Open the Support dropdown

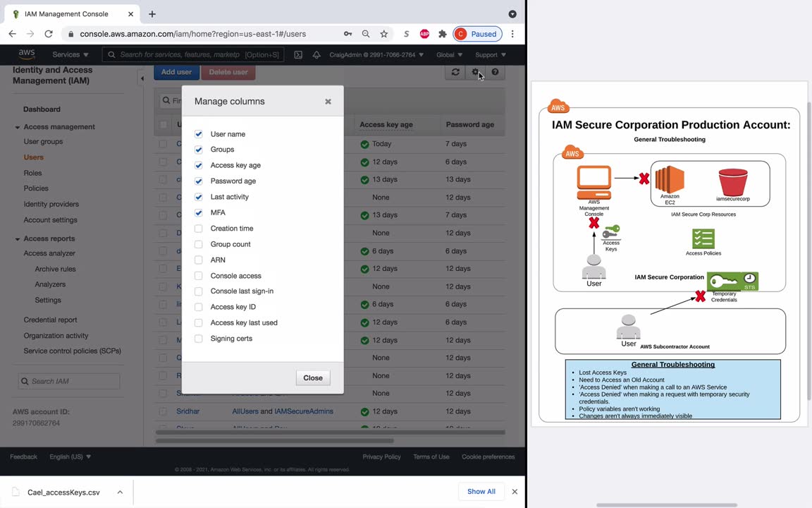[491, 54]
